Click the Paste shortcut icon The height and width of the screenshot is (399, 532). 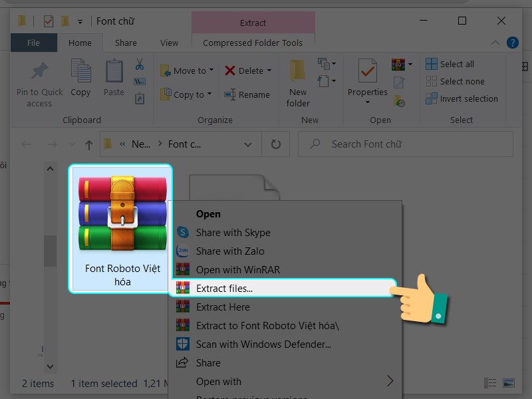pos(140,98)
